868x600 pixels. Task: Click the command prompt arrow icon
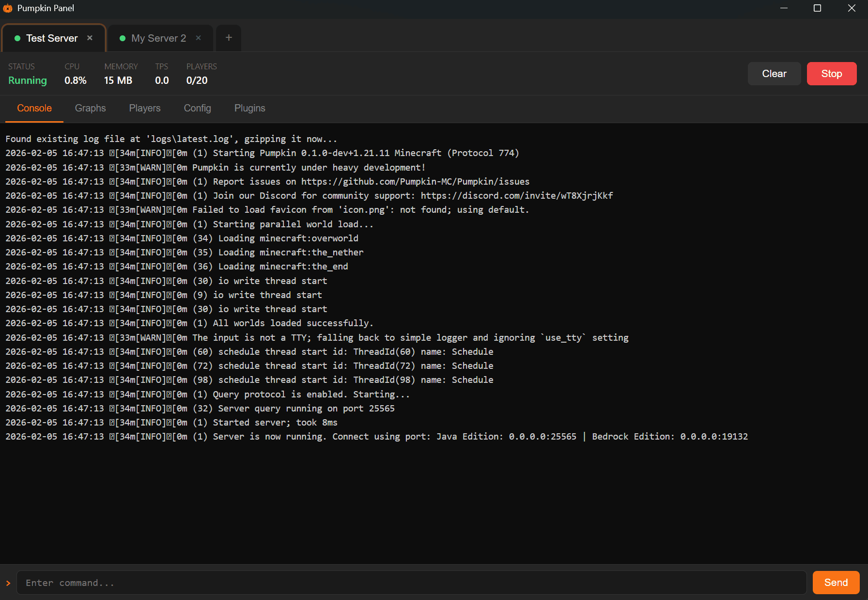[8, 583]
